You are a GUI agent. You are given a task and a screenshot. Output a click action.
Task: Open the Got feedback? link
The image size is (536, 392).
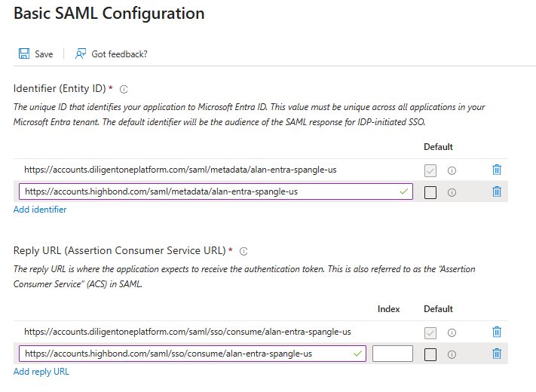[x=119, y=54]
